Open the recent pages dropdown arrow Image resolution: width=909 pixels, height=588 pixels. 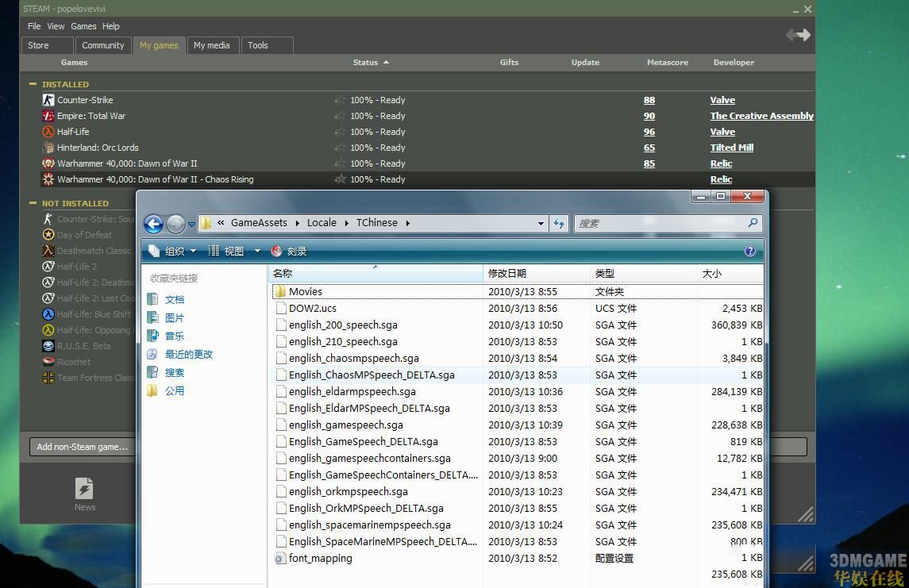click(191, 225)
